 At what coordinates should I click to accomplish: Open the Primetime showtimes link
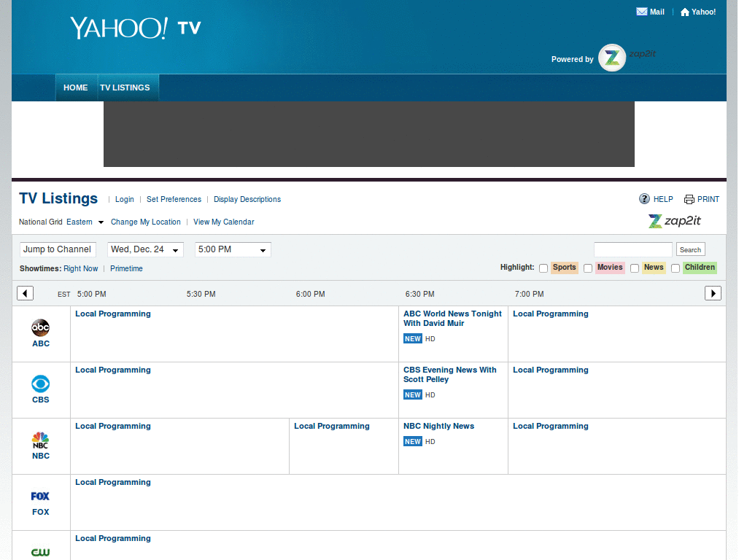tap(126, 268)
